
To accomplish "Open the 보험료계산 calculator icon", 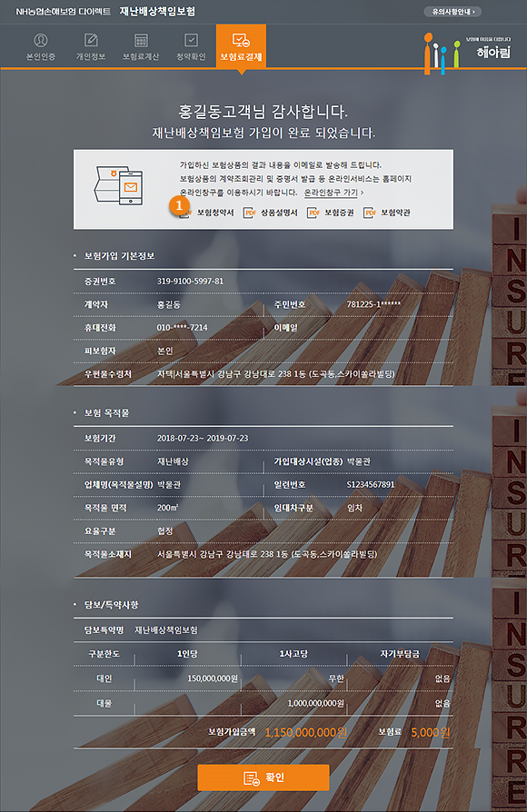I will coord(141,40).
